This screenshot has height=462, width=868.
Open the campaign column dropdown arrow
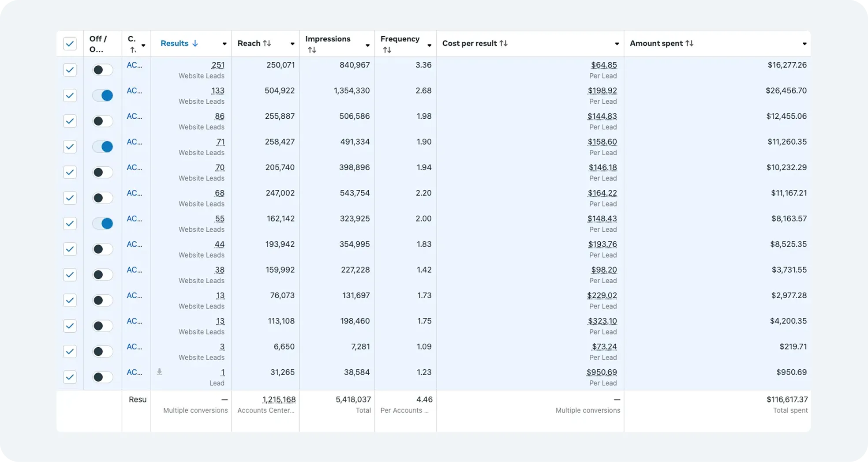[143, 45]
